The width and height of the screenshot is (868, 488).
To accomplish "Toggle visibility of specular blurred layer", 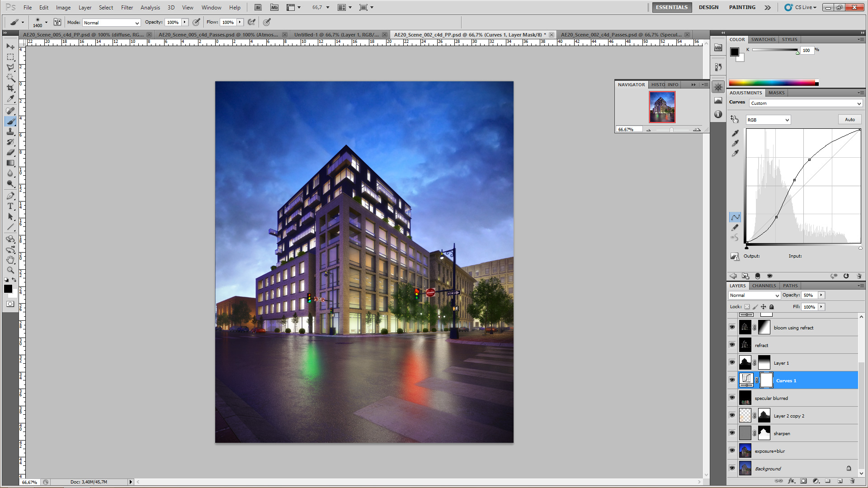I will tap(732, 398).
